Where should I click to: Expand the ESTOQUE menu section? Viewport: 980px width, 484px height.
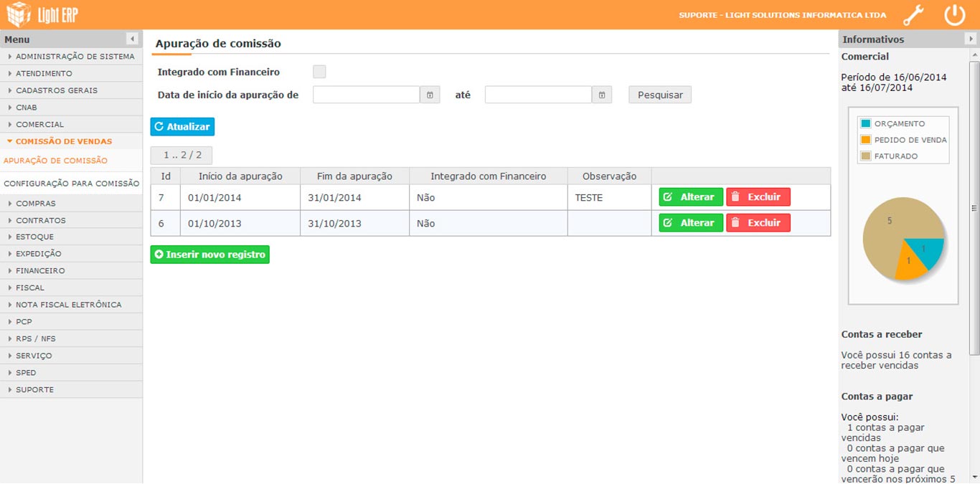(34, 237)
